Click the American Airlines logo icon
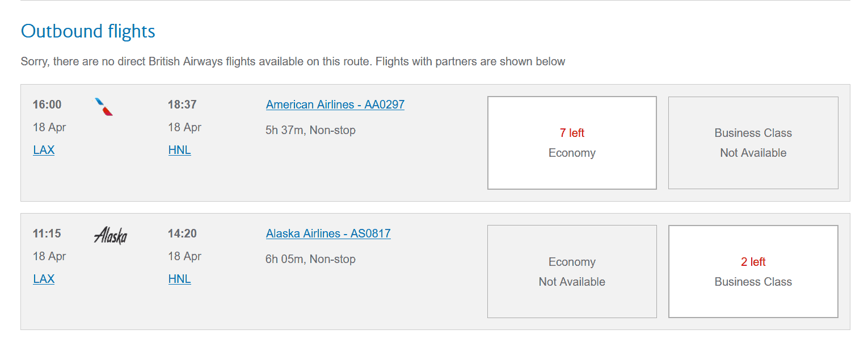Screen dimensions: 868x338 [104, 106]
